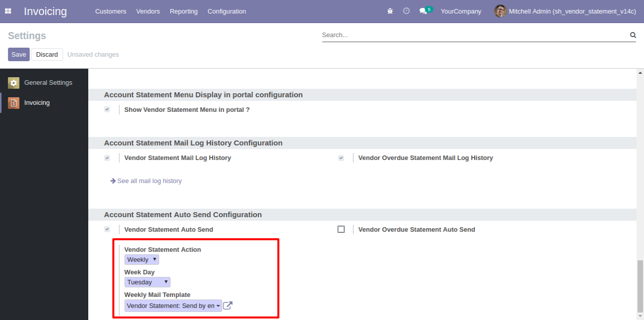Select General Settings in sidebar
This screenshot has width=644, height=320.
tap(44, 83)
